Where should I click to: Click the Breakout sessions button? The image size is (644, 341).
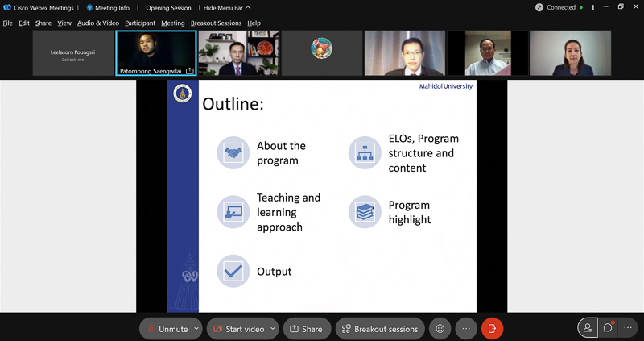pyautogui.click(x=379, y=329)
